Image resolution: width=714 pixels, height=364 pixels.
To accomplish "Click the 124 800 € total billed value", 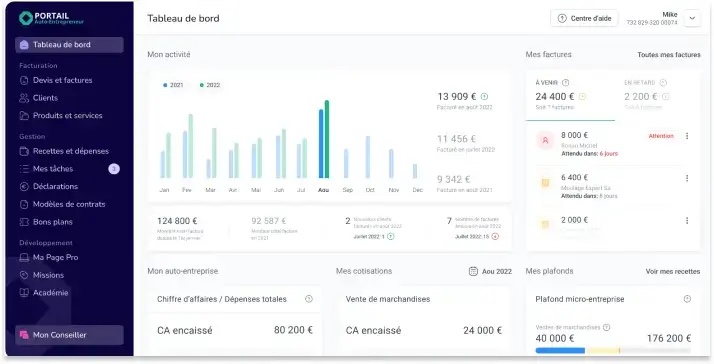I will pos(177,221).
